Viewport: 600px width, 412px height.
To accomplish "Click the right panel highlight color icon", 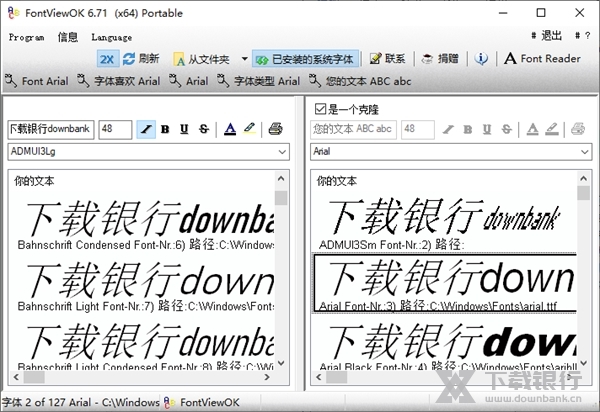I will tap(552, 129).
